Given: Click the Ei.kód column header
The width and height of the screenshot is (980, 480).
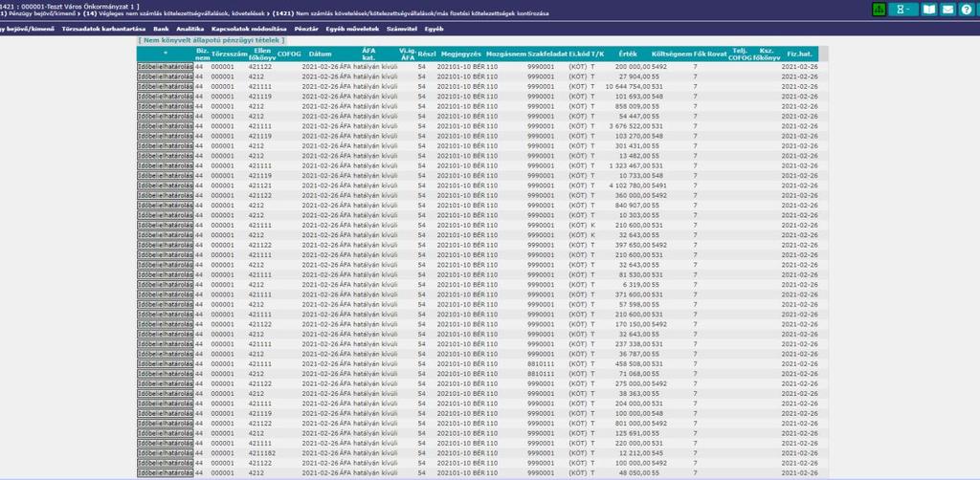Looking at the screenshot, I should 579,54.
